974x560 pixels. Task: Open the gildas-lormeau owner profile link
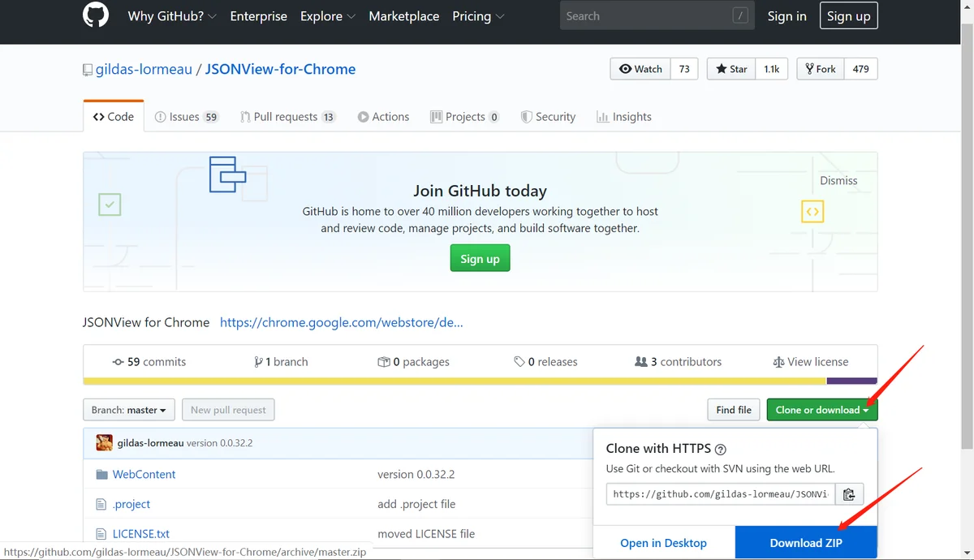[x=144, y=69]
